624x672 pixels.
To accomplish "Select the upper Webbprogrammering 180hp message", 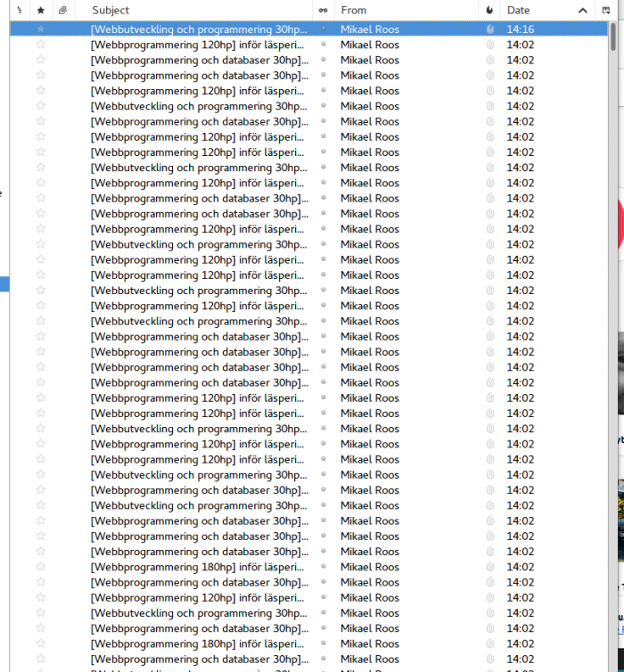I will pyautogui.click(x=197, y=567).
